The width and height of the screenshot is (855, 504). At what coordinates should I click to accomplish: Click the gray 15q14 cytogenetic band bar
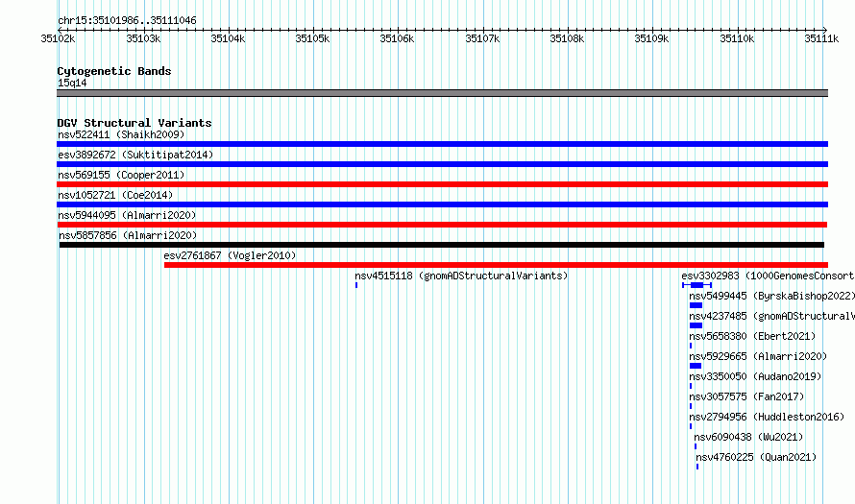pos(442,93)
